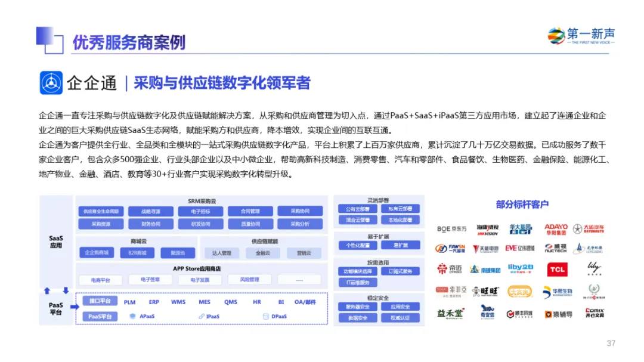644x362 pixels.
Task: Click the lily script logo
Action: pyautogui.click(x=594, y=268)
